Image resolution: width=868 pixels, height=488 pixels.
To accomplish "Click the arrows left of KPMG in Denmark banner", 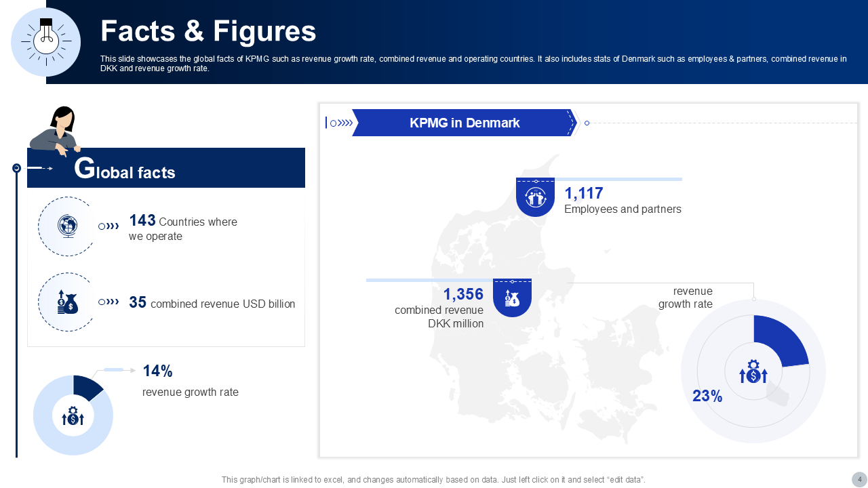I will point(339,123).
